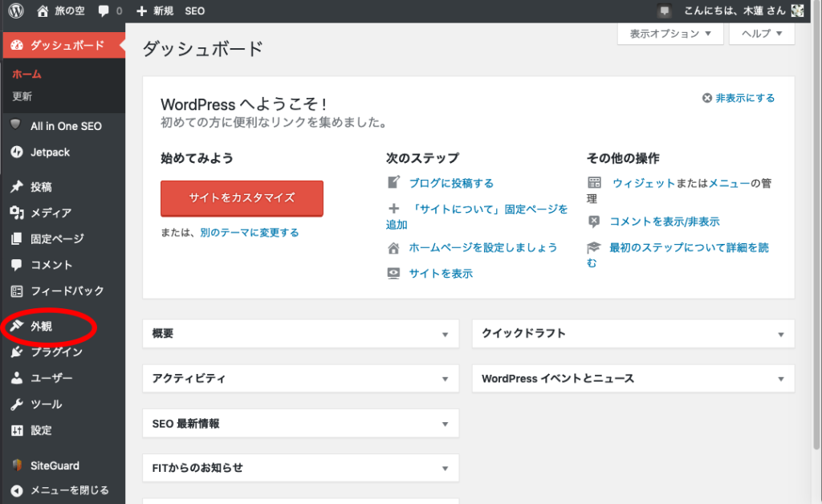Viewport: 822px width, 504px height.
Task: Click the WordPress logo in admin bar
Action: coord(16,11)
